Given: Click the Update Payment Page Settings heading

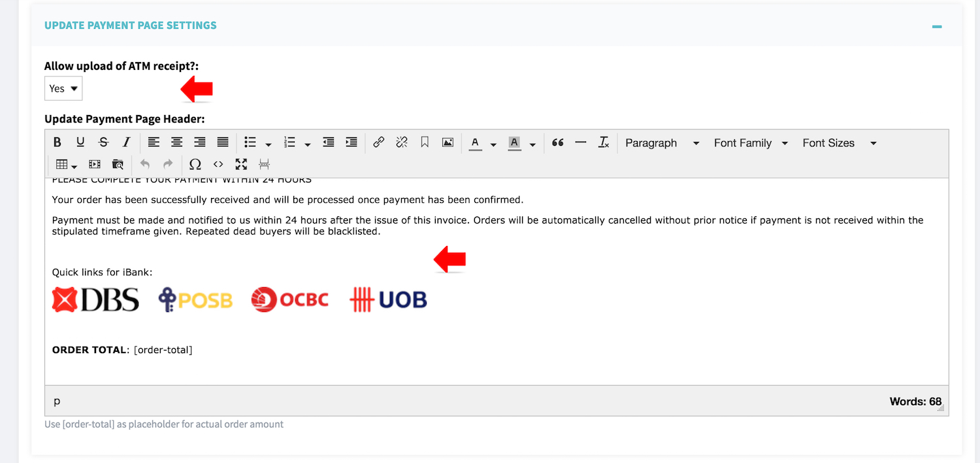Looking at the screenshot, I should [131, 26].
